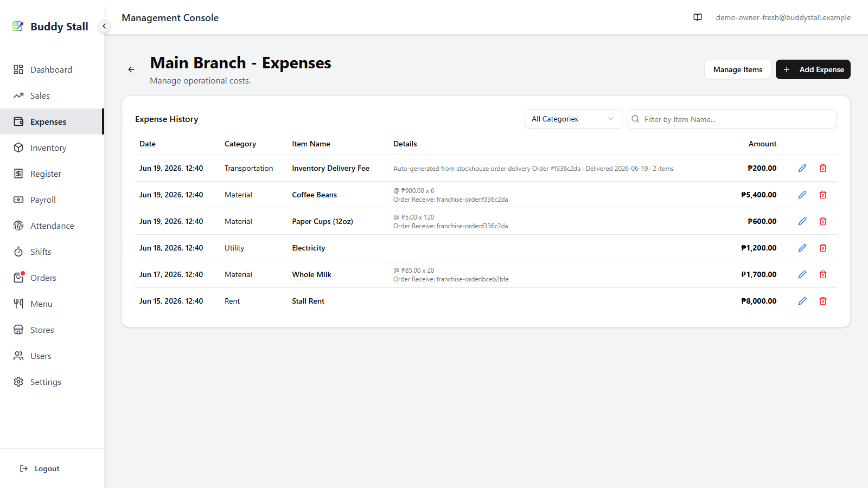Delete the Coffee Beans expense

tap(823, 195)
